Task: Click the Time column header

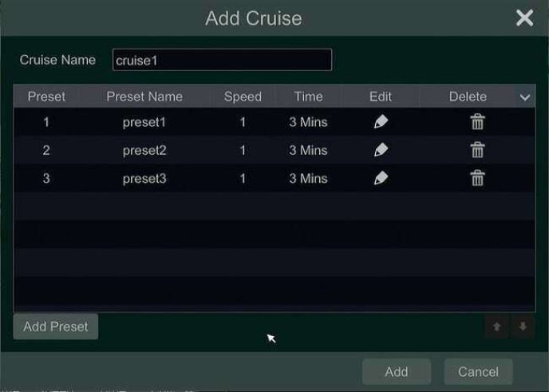Action: point(308,97)
